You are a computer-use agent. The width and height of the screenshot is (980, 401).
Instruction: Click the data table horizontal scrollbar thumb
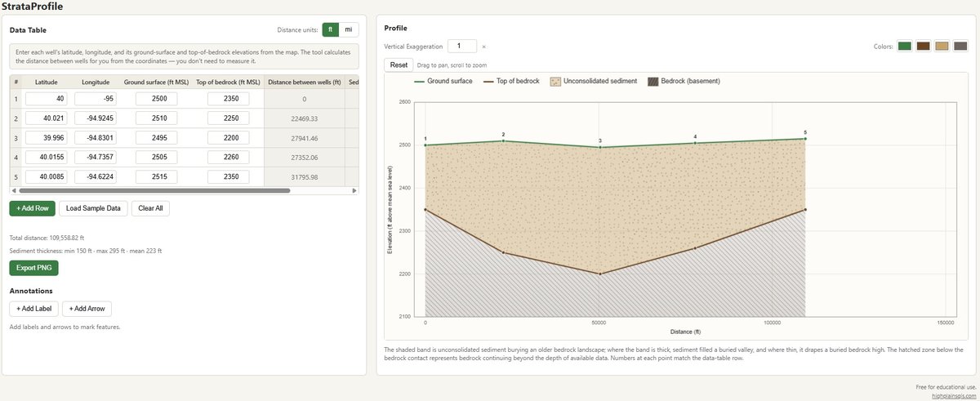(153, 190)
